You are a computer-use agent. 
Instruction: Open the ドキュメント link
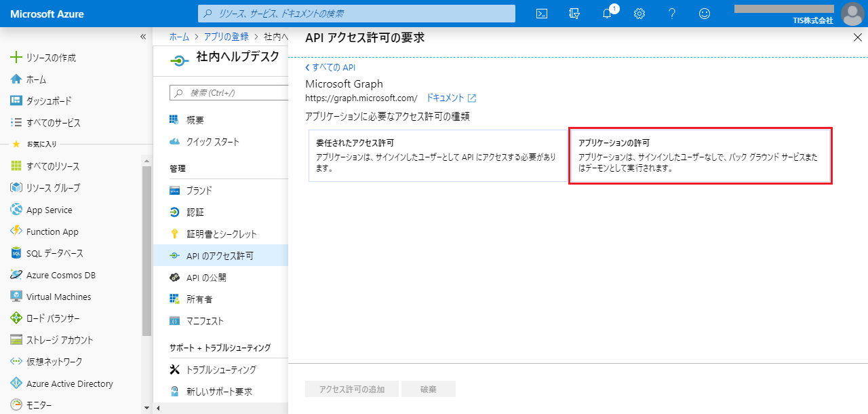tap(445, 98)
